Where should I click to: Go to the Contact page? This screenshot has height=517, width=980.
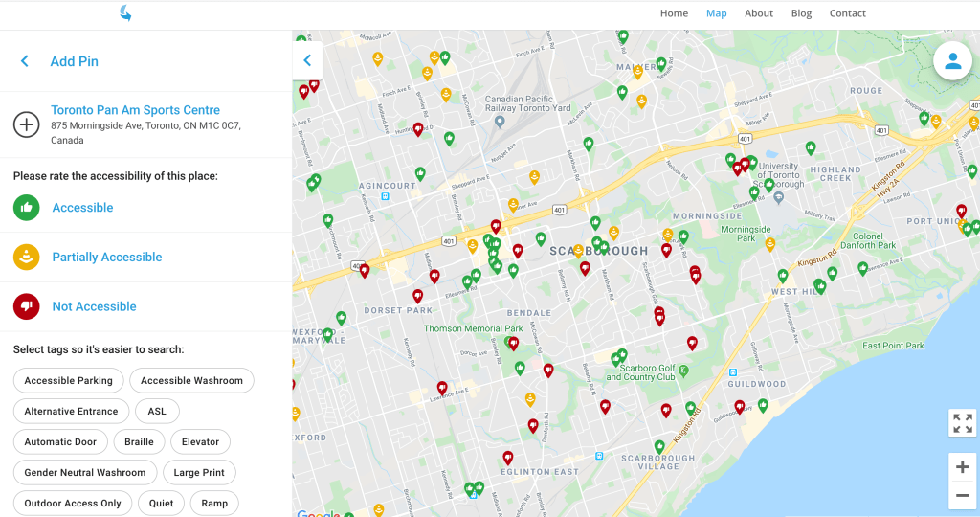click(x=847, y=13)
